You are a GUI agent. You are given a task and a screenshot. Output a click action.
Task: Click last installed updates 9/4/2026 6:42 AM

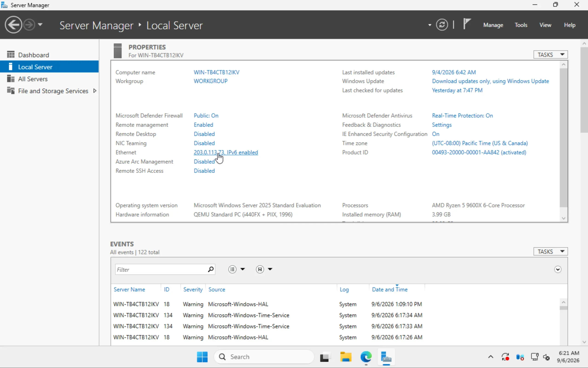coord(454,72)
